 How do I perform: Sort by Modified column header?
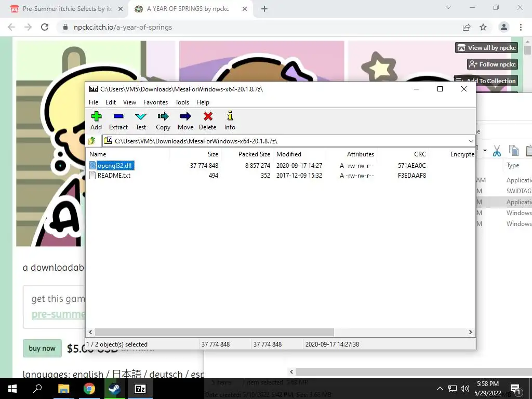point(299,154)
